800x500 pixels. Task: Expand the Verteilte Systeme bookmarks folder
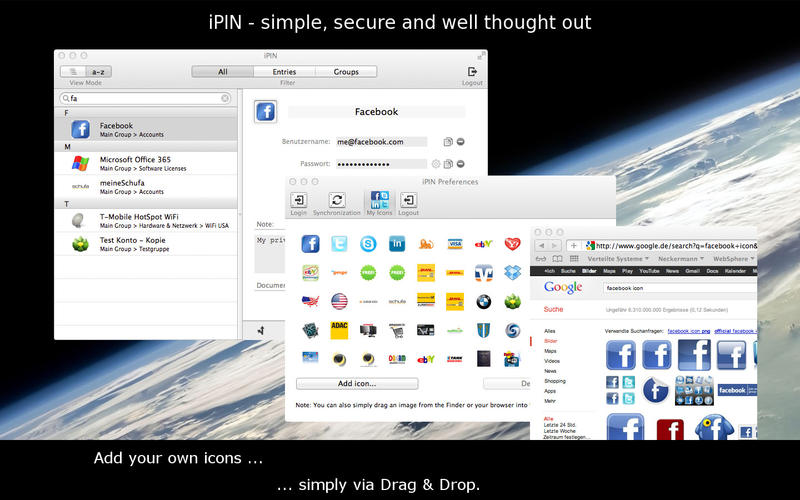pyautogui.click(x=618, y=259)
